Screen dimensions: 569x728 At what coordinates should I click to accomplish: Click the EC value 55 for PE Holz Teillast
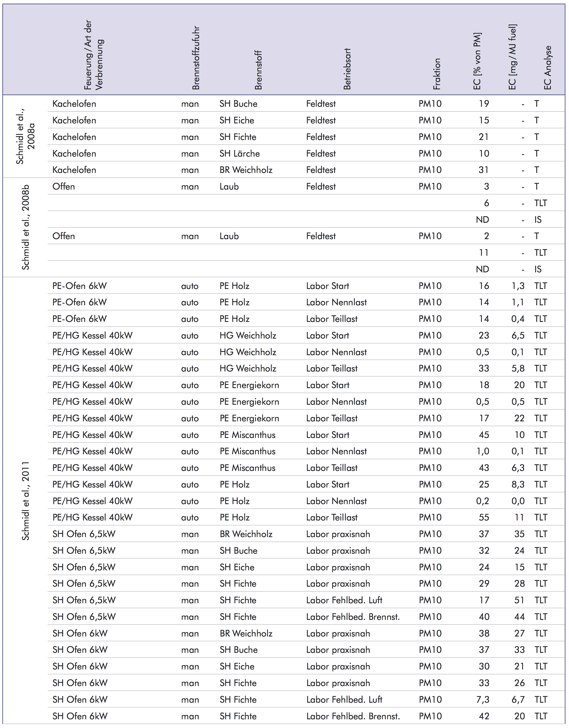484,518
